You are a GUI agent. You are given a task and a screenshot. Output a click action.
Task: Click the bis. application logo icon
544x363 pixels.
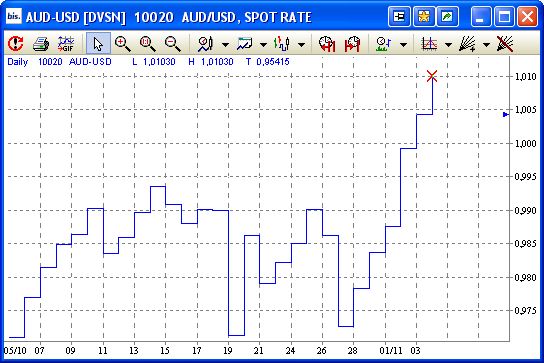[x=14, y=16]
